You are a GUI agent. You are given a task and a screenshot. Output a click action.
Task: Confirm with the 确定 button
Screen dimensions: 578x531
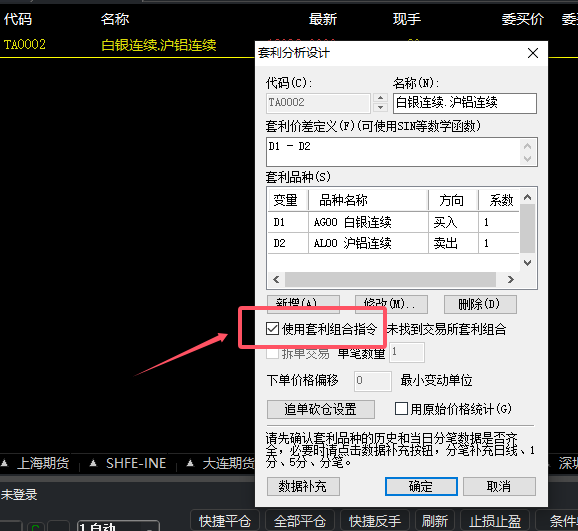click(421, 486)
